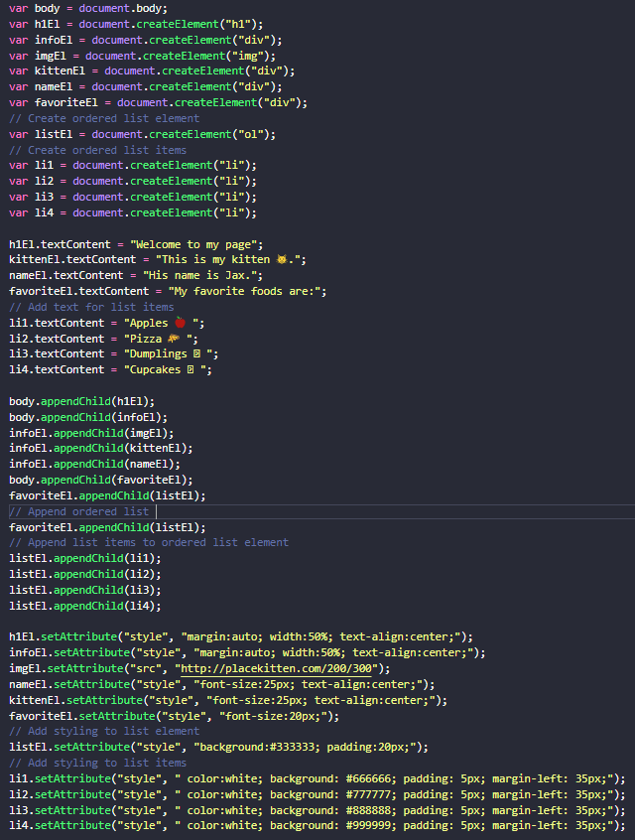Image resolution: width=635 pixels, height=840 pixels.
Task: Click the 'body.appendChild(favoriteEl);' line
Action: click(101, 480)
